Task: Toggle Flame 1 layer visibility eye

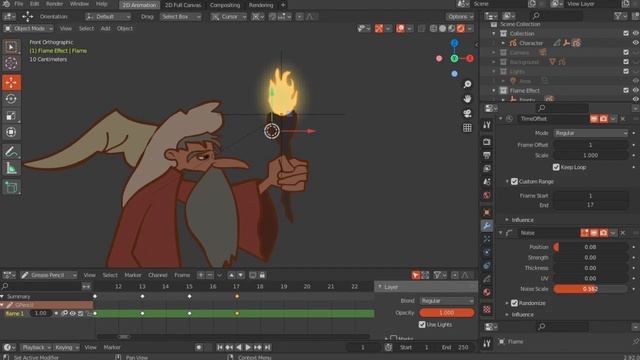Action: point(73,313)
